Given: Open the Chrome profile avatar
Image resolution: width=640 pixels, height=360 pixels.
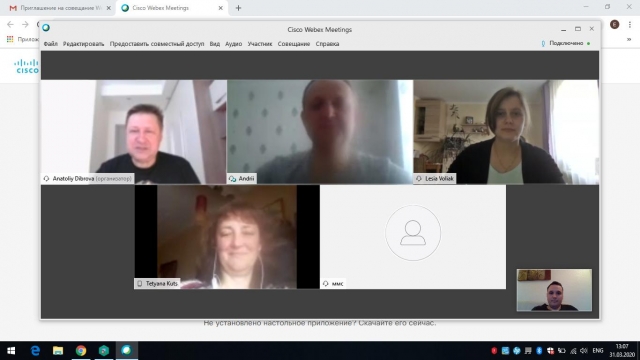Looking at the screenshot, I should point(615,24).
